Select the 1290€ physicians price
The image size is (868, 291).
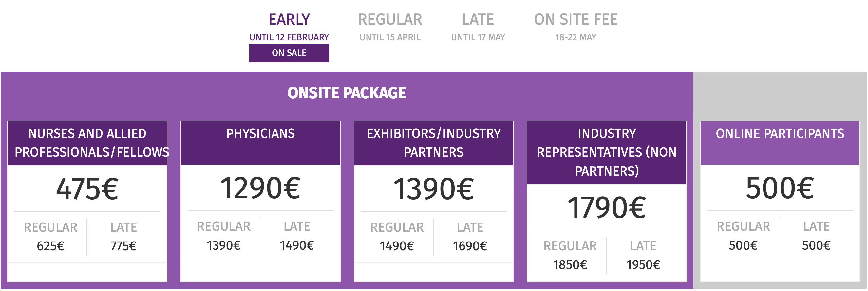(260, 188)
